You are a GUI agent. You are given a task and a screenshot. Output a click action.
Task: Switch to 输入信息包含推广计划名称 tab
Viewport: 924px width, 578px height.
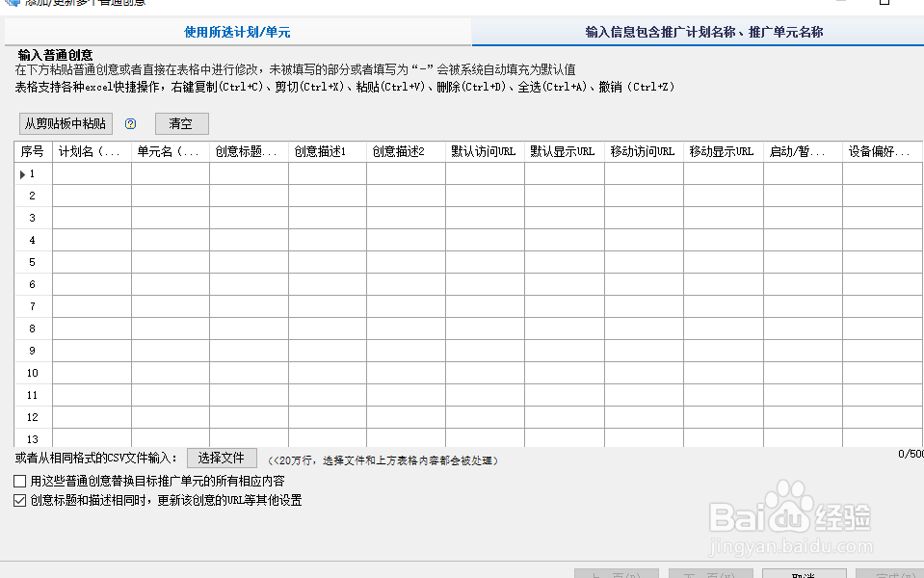coord(697,32)
